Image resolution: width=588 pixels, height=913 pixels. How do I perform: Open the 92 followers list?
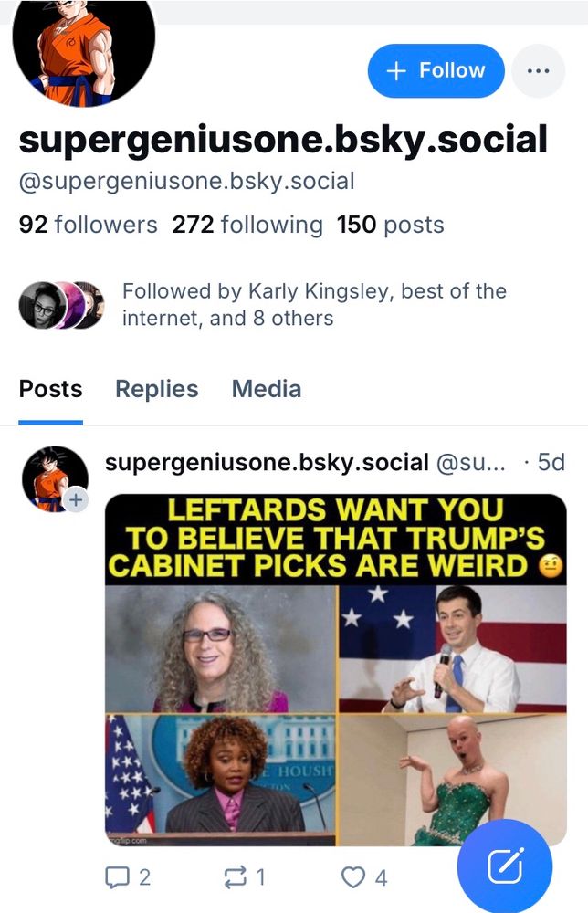[88, 225]
